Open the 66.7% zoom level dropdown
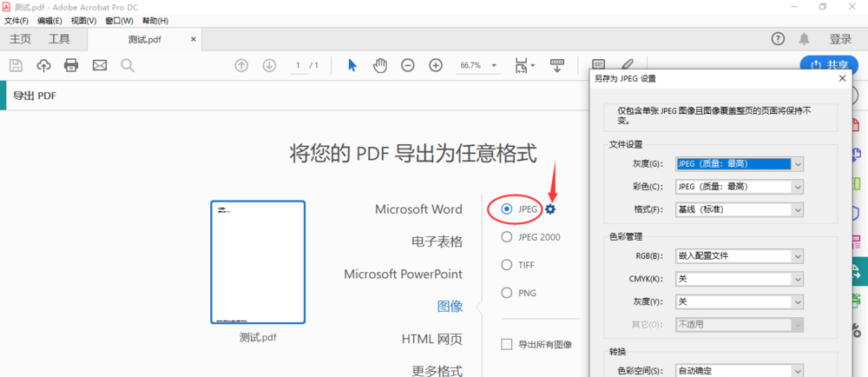Screen dimensions: 868x377 [494, 65]
